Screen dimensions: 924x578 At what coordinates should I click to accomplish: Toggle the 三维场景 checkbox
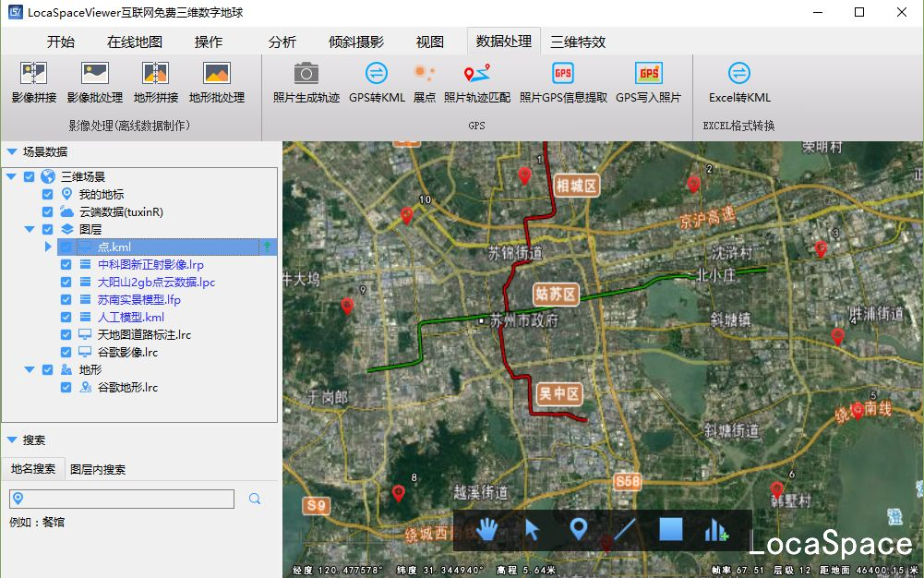coord(29,176)
